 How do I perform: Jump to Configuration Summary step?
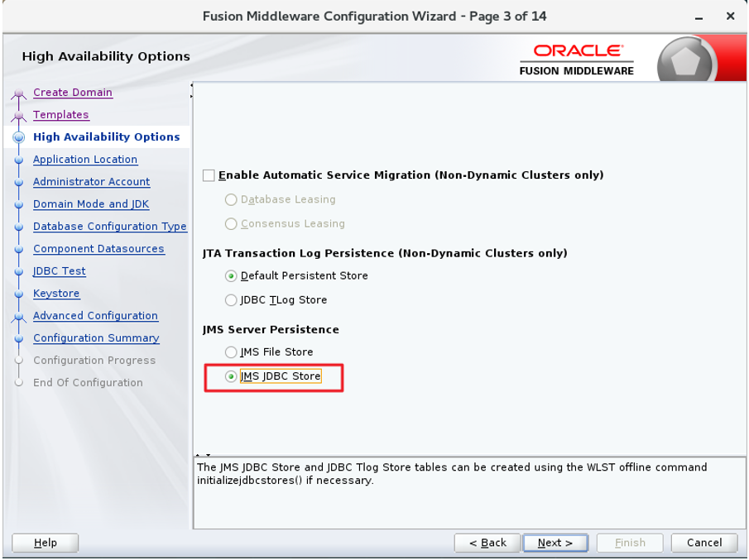click(x=96, y=338)
